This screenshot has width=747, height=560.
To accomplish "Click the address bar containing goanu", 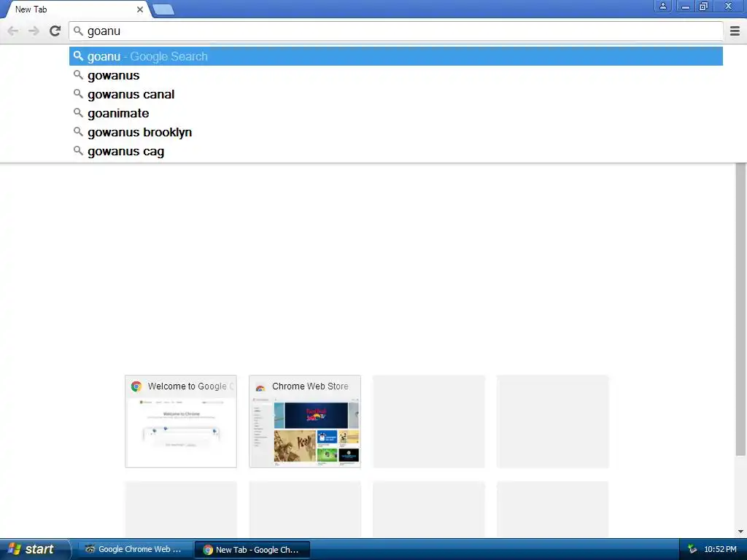I will (x=396, y=31).
